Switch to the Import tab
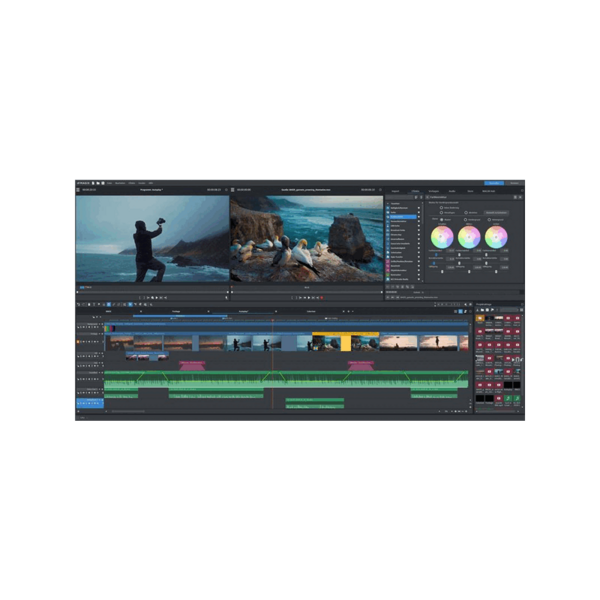 [395, 191]
